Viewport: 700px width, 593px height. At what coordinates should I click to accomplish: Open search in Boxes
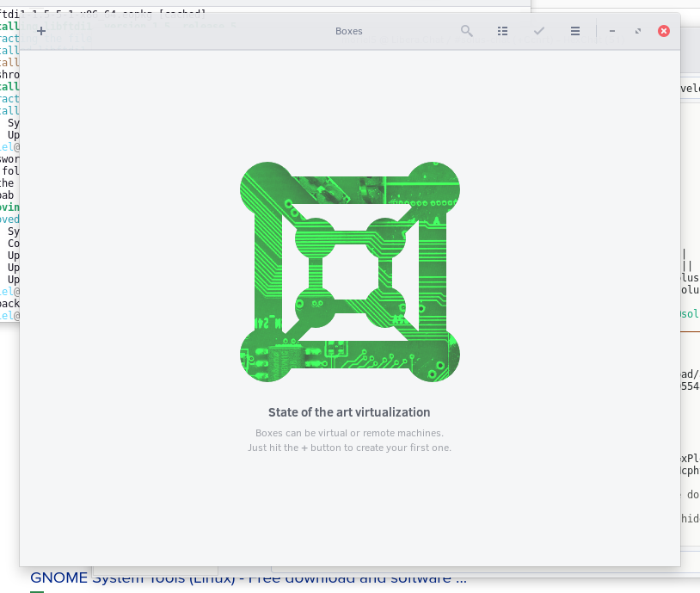466,31
